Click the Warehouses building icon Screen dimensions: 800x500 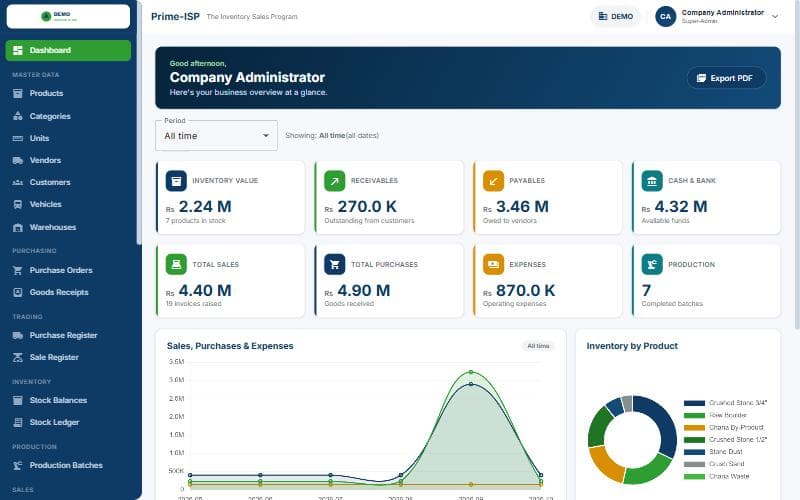tap(18, 228)
